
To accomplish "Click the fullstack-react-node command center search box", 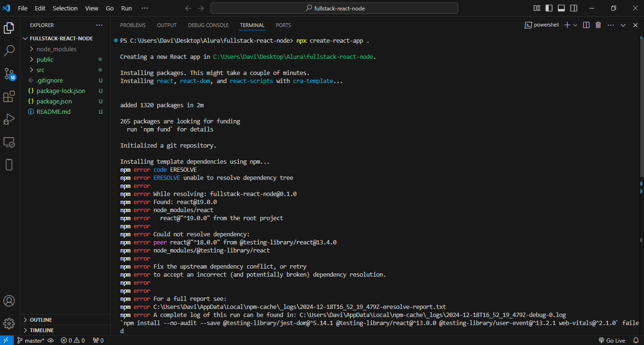I will click(334, 8).
